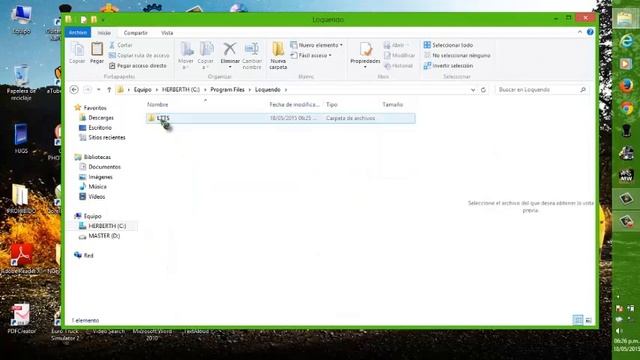Select MASTER (D:) drive in sidebar

tap(100, 236)
